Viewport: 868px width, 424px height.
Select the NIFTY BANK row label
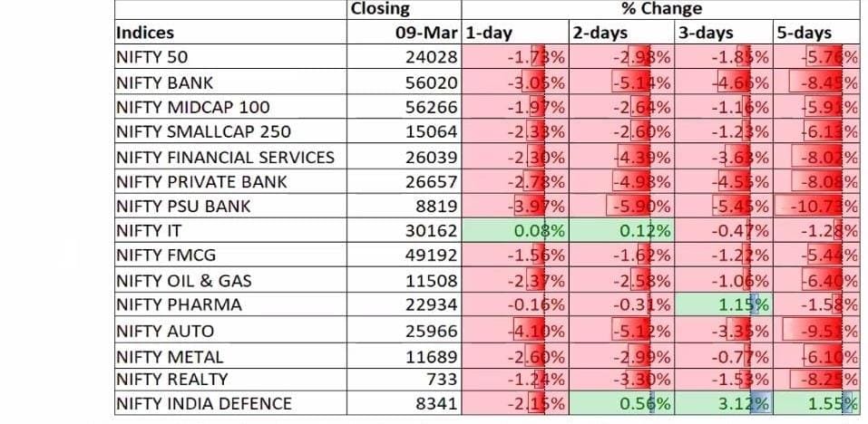(x=165, y=82)
